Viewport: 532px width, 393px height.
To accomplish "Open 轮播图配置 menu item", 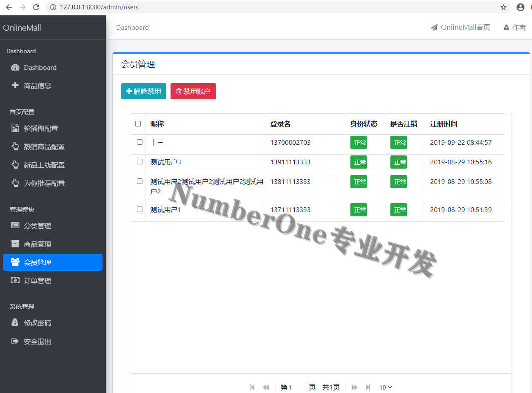I will coord(53,128).
